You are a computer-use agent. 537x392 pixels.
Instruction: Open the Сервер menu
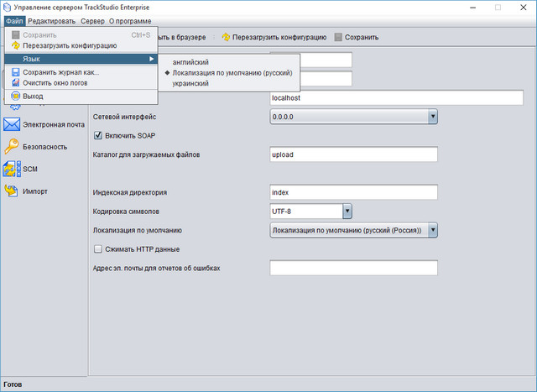92,20
